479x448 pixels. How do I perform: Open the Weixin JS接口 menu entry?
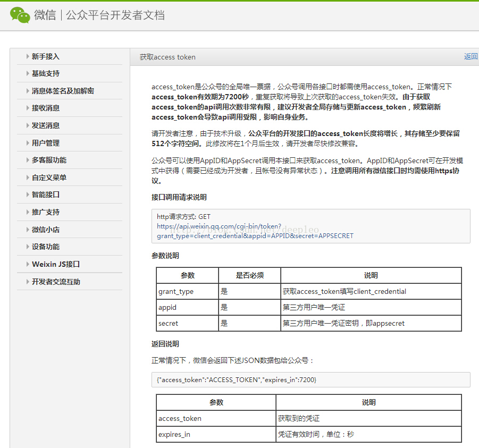click(56, 264)
